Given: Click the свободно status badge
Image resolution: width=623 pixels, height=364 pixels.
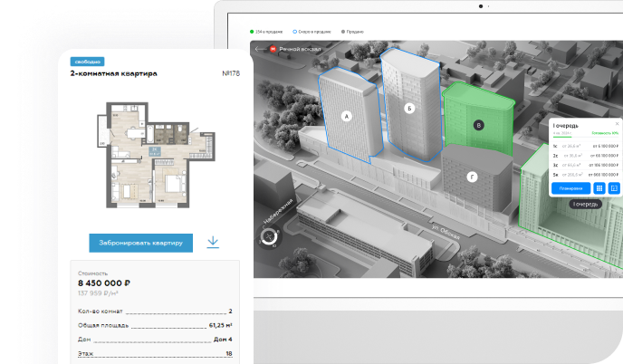Looking at the screenshot, I should click(x=88, y=62).
